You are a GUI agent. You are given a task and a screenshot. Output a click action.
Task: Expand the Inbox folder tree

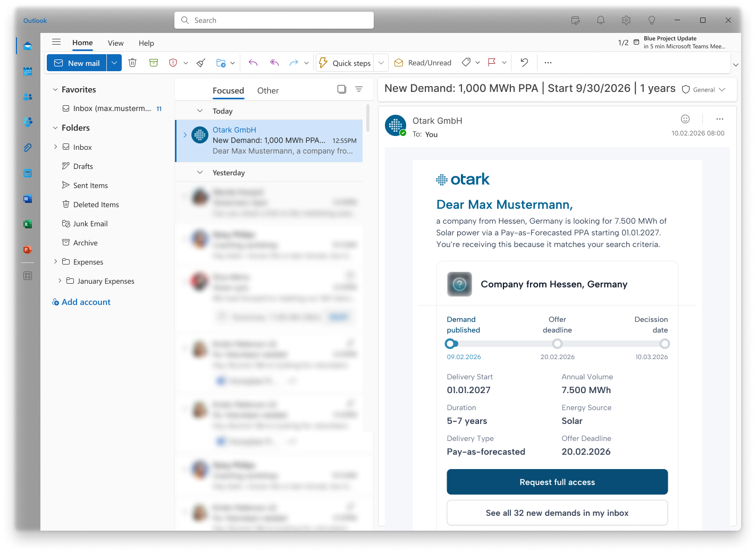click(55, 147)
